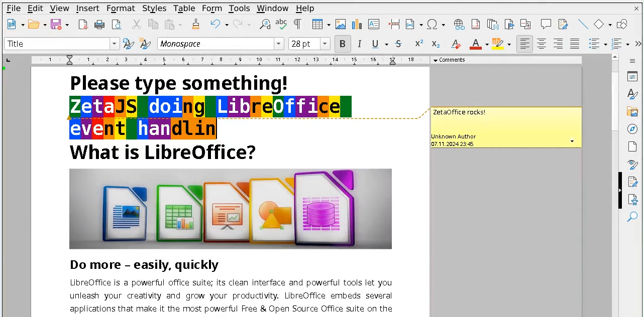This screenshot has width=644, height=317.
Task: Open the sidebar Navigator compass icon
Action: click(x=632, y=129)
